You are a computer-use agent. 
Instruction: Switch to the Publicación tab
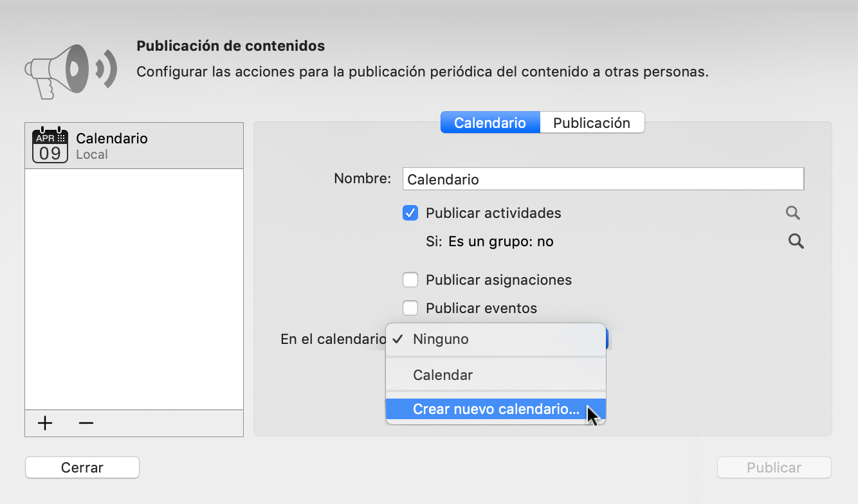(x=591, y=122)
